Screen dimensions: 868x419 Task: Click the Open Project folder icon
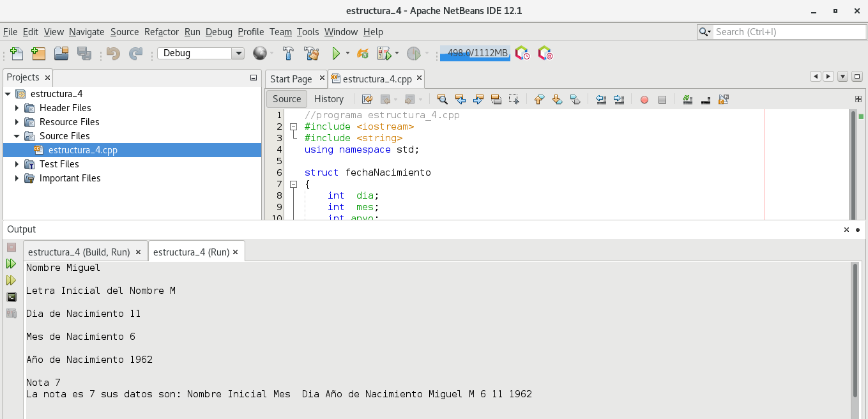61,54
